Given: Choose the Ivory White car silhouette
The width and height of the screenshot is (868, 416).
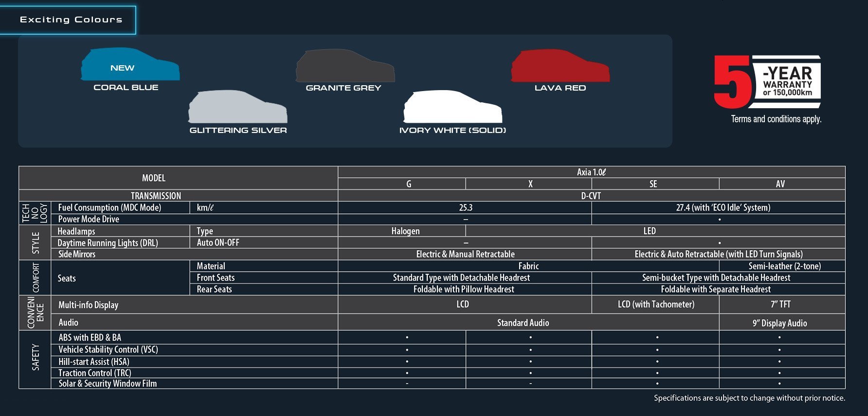Looking at the screenshot, I should pos(452,107).
